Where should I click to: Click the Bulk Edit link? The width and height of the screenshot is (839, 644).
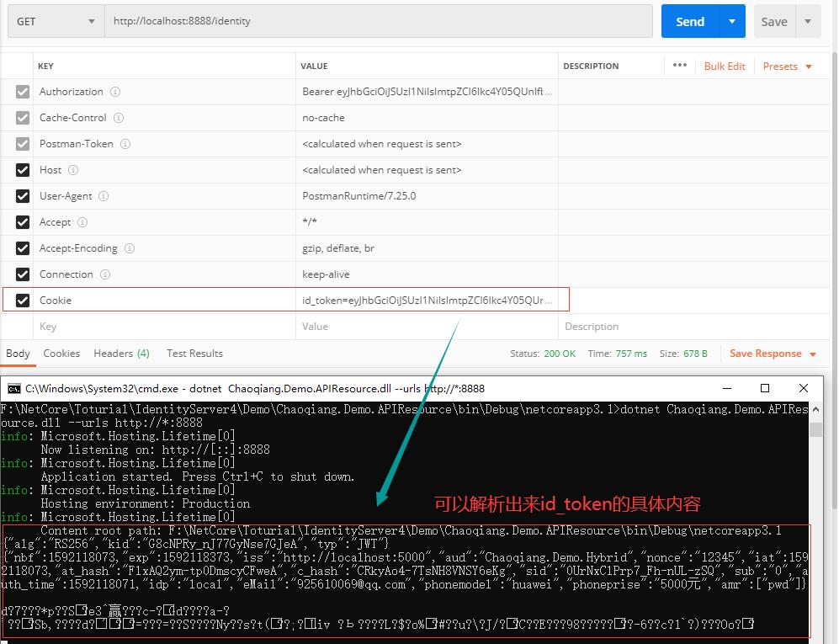pyautogui.click(x=724, y=66)
